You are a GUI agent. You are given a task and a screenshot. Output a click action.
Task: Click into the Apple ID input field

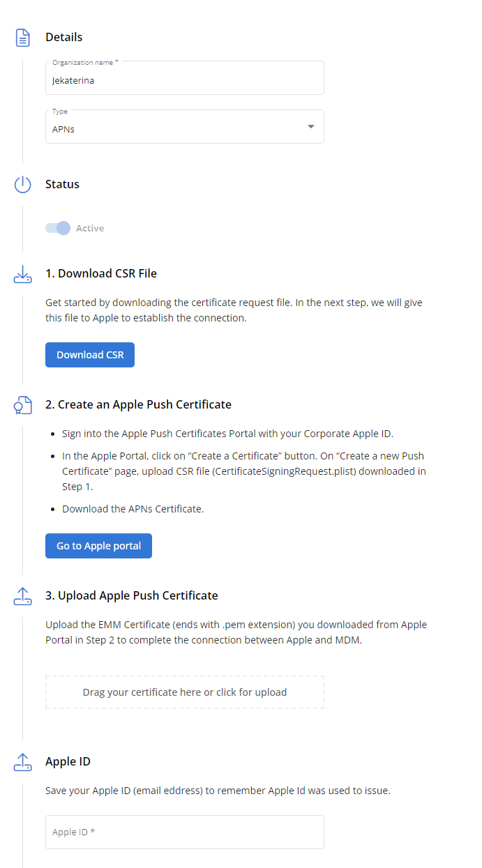point(184,832)
